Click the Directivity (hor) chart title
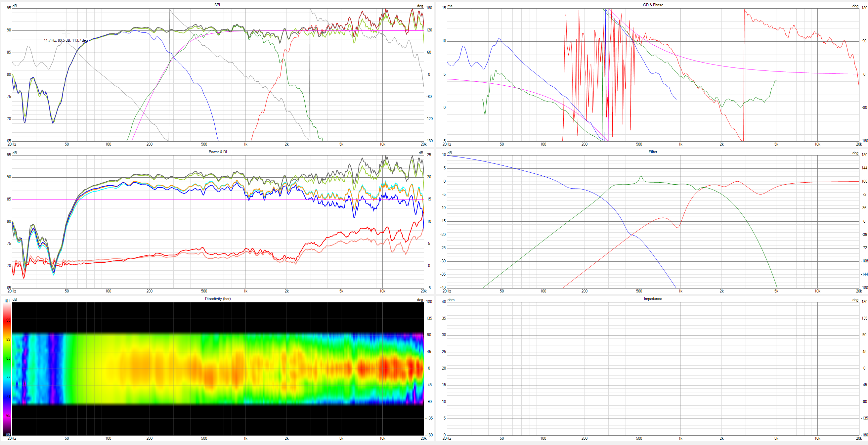 tap(218, 299)
